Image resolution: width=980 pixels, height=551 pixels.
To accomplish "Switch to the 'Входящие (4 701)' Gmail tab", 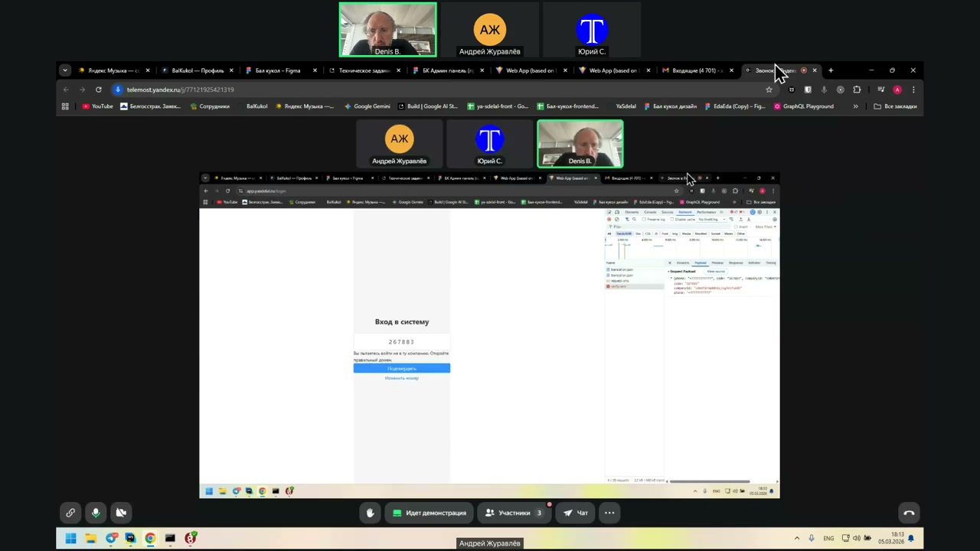I will [x=693, y=70].
